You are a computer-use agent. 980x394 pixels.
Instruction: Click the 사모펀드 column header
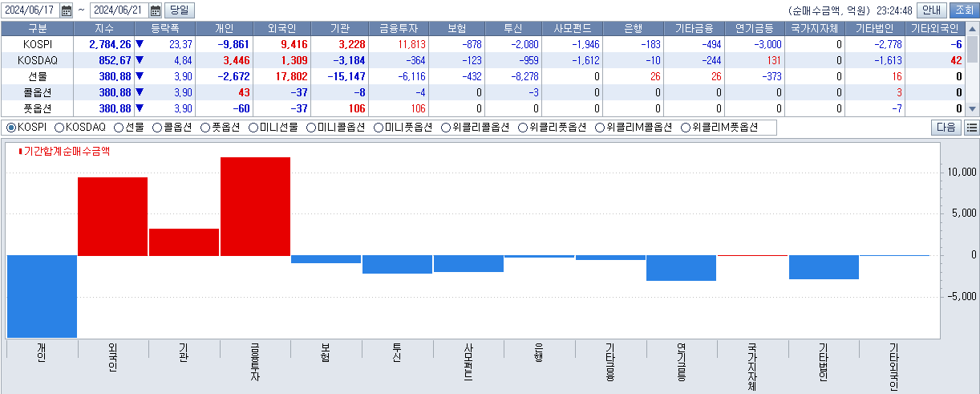[573, 28]
